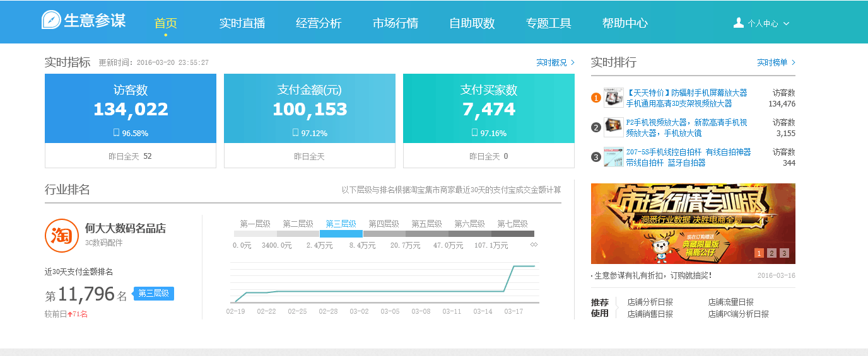Click the 11,796 ranking number
Viewport: 868px width, 356px height.
click(86, 294)
